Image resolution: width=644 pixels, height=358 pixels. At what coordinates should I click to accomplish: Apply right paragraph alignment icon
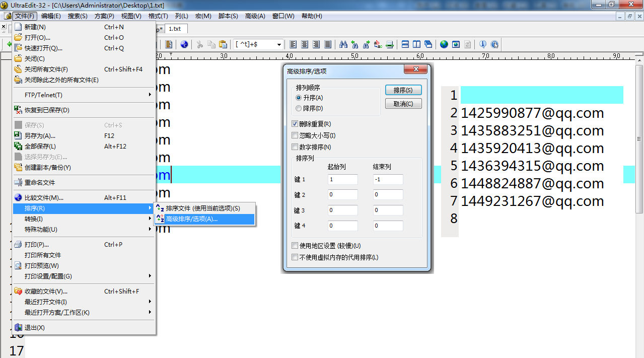coord(316,44)
